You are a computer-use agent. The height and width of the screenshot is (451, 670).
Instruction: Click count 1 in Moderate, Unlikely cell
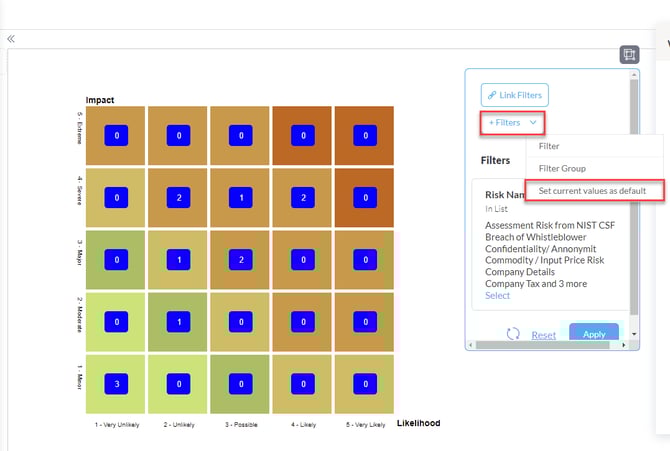178,322
